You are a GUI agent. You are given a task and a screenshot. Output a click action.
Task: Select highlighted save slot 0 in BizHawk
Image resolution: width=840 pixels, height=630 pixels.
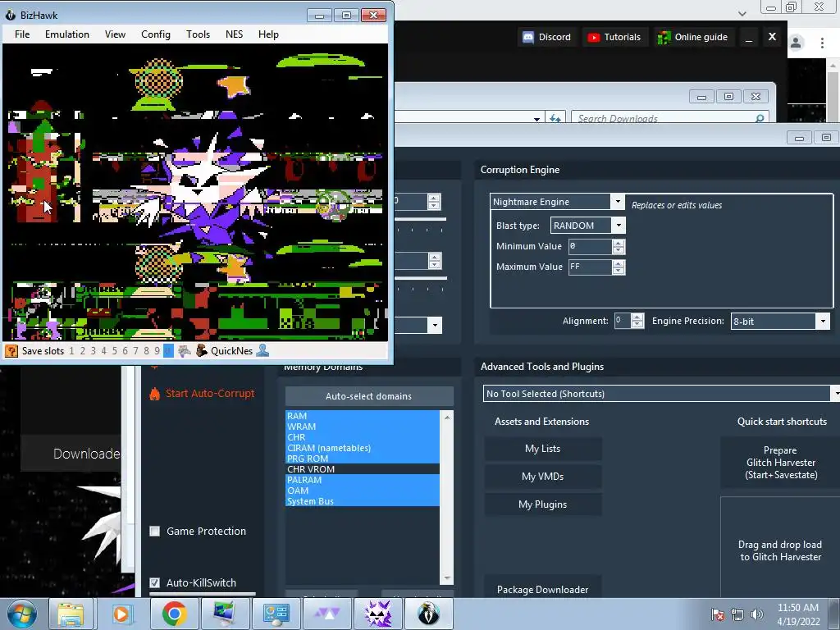click(x=168, y=351)
